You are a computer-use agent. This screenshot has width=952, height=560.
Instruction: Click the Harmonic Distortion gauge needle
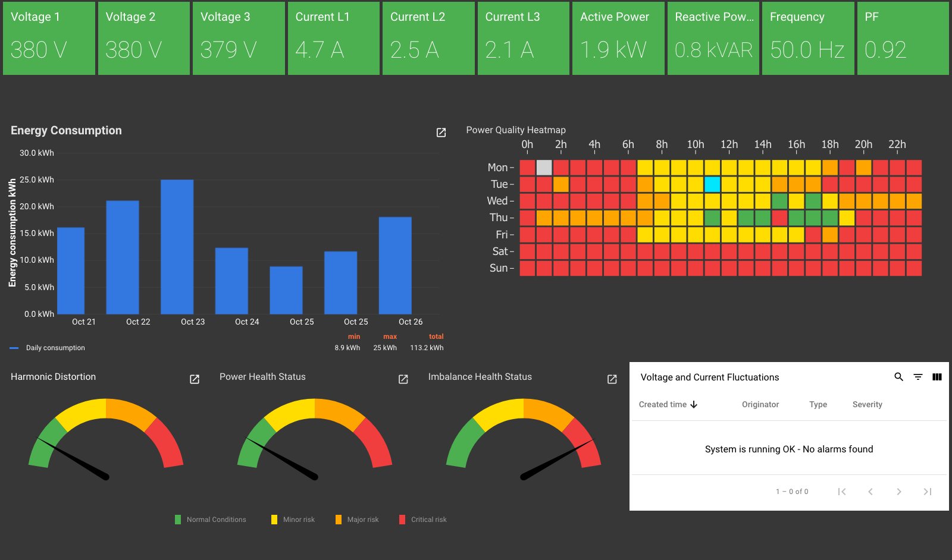[x=73, y=458]
